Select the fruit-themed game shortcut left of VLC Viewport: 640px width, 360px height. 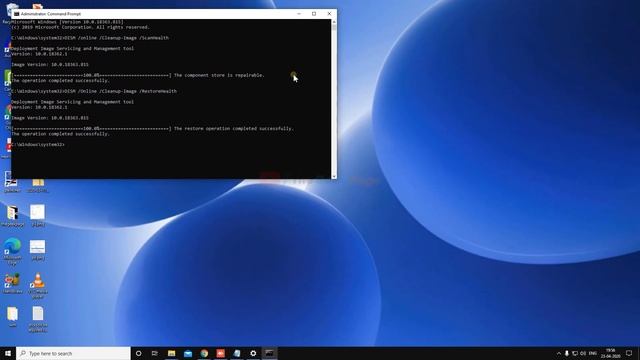tap(12, 283)
